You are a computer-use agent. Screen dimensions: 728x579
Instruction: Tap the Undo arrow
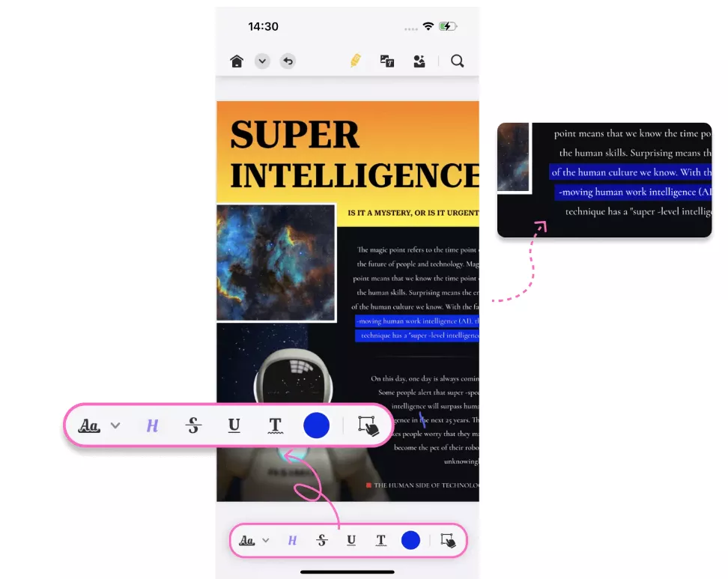[x=288, y=61]
